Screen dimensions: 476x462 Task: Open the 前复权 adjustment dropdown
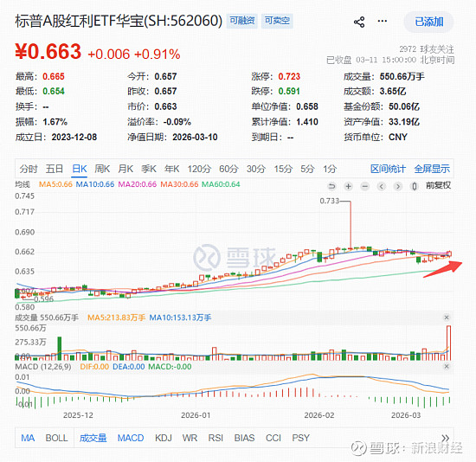tap(439, 185)
